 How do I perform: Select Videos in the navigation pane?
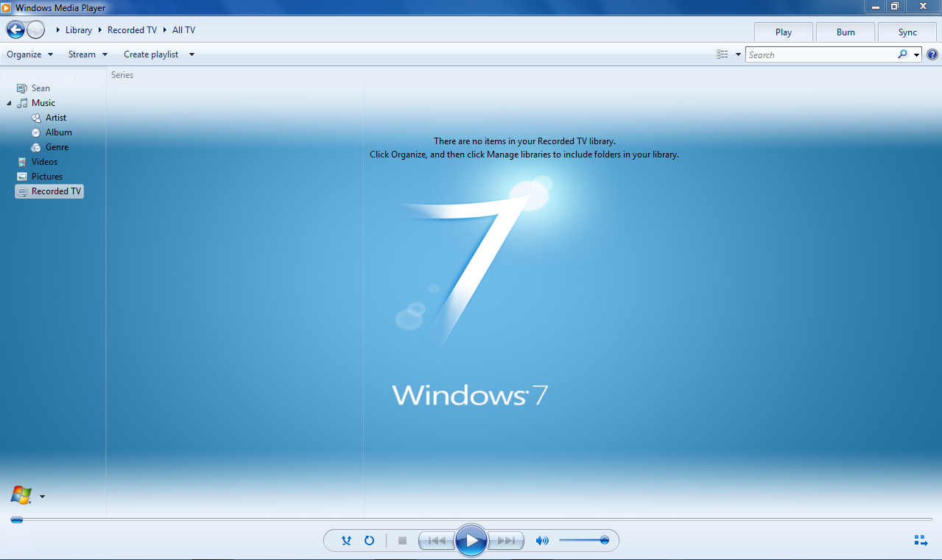tap(37, 162)
